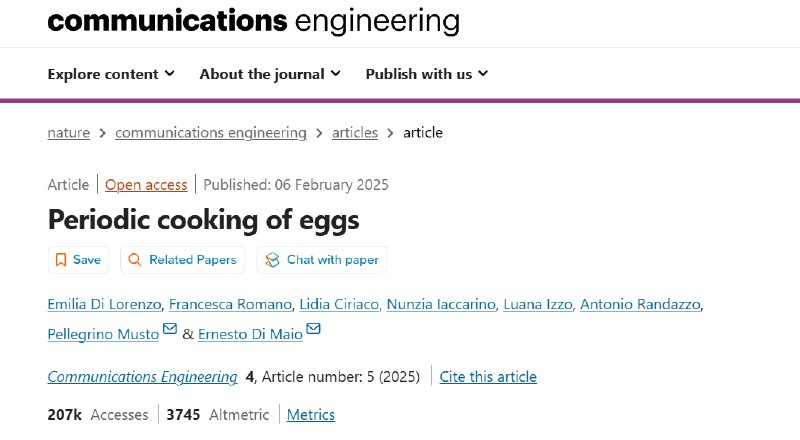Image resolution: width=800 pixels, height=440 pixels.
Task: Select author Nunzia Iaccarino
Action: pos(441,305)
